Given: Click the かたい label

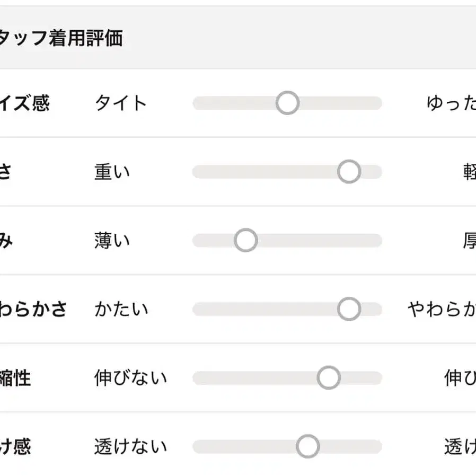Looking at the screenshot, I should point(121,309).
